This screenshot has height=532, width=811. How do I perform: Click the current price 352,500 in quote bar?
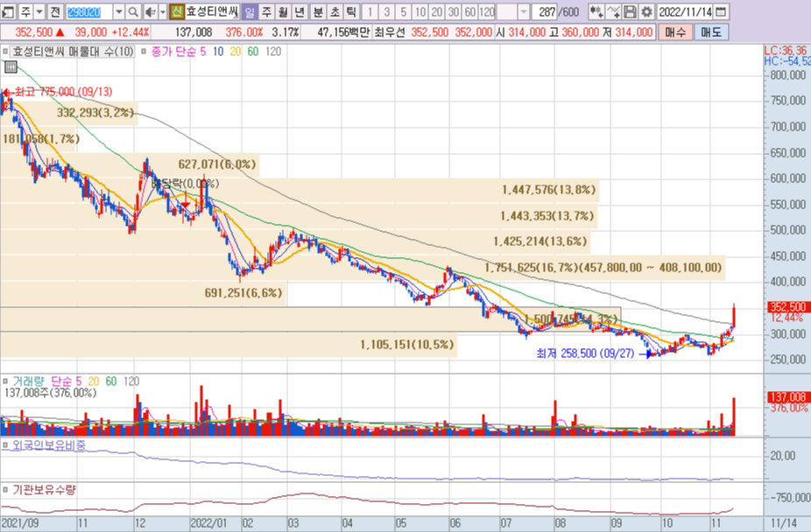(33, 32)
